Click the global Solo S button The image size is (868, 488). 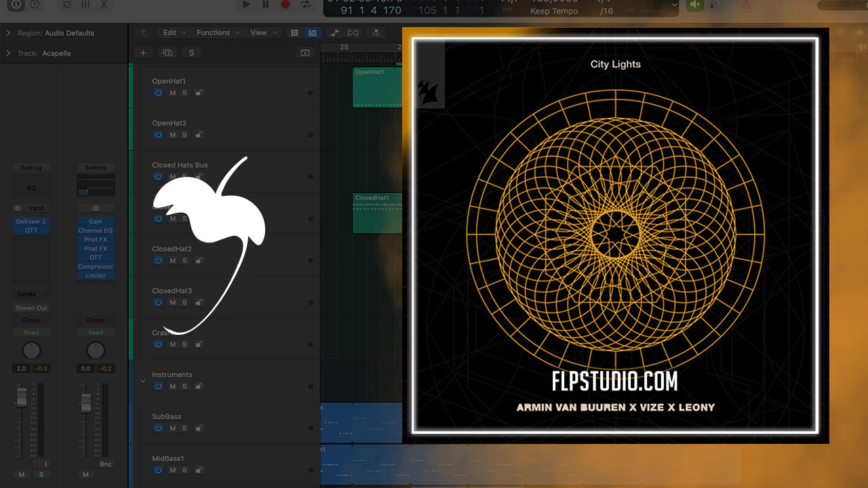(x=191, y=53)
